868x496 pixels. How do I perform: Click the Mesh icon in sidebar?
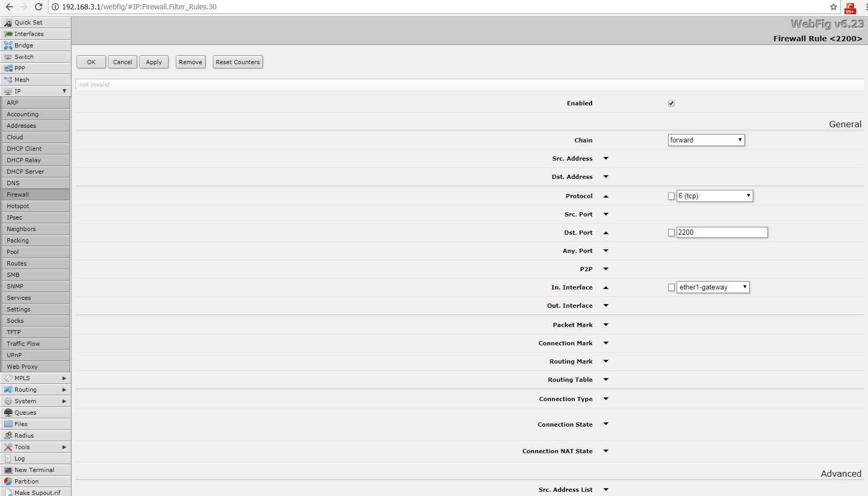click(8, 80)
